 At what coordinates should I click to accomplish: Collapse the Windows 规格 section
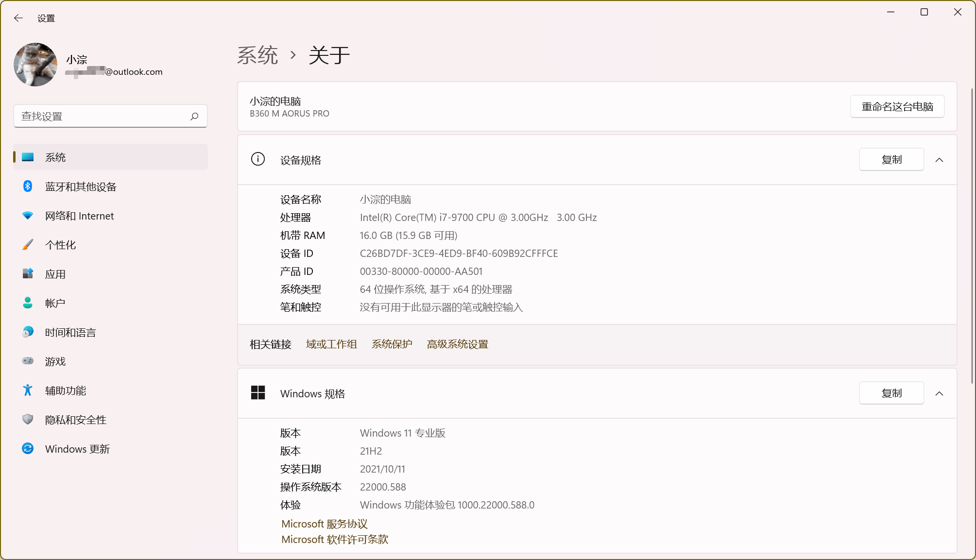point(940,393)
